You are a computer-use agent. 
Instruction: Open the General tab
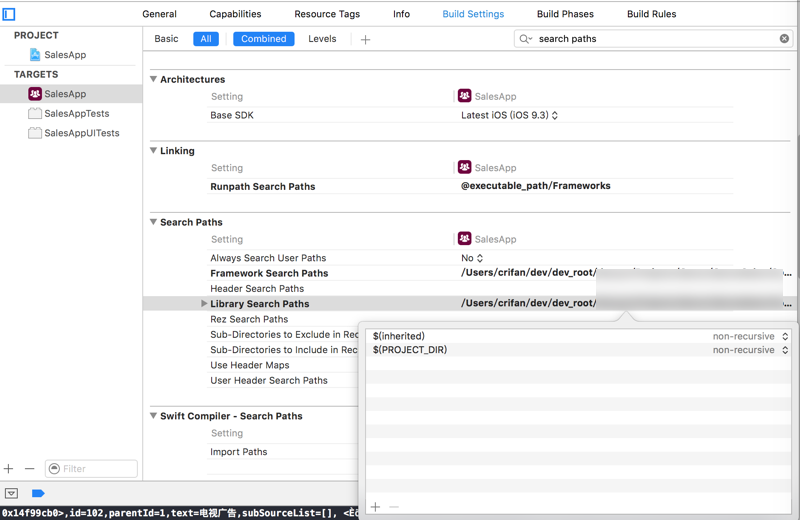pos(159,14)
